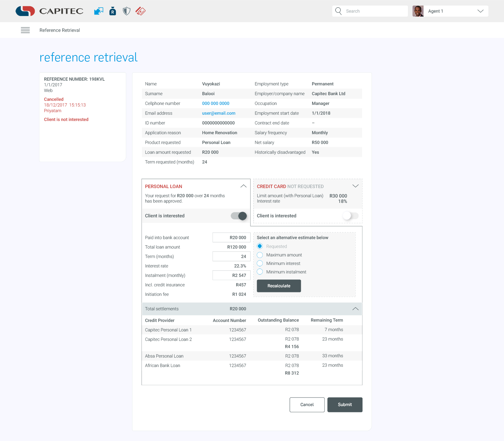Screen dimensions: 504x441
Task: Select the Minimum interest option
Action: click(x=260, y=263)
